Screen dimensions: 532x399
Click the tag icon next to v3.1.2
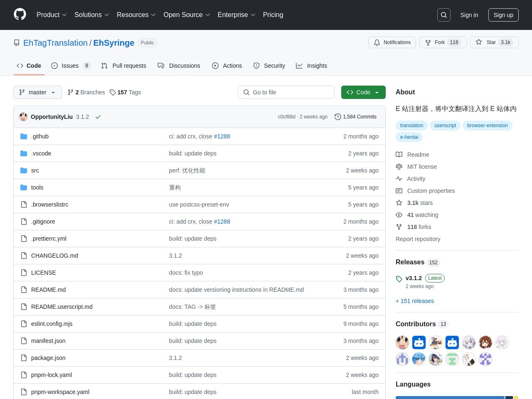[399, 279]
